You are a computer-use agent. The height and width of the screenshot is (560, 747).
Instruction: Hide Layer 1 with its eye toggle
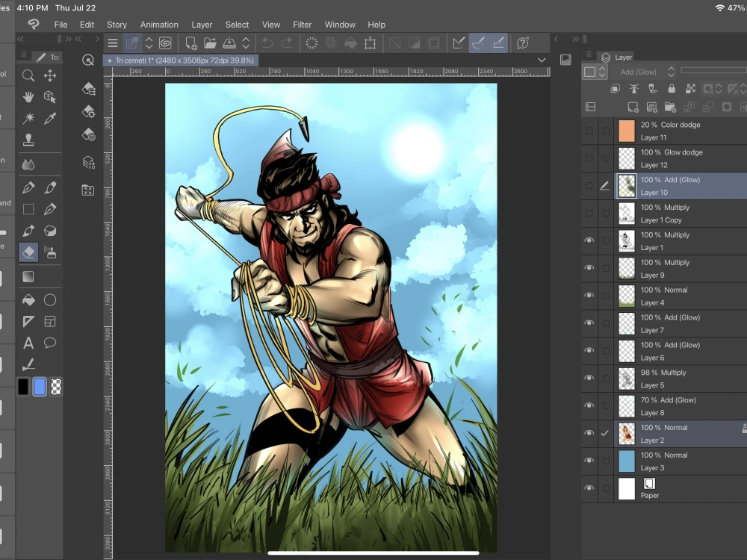589,240
